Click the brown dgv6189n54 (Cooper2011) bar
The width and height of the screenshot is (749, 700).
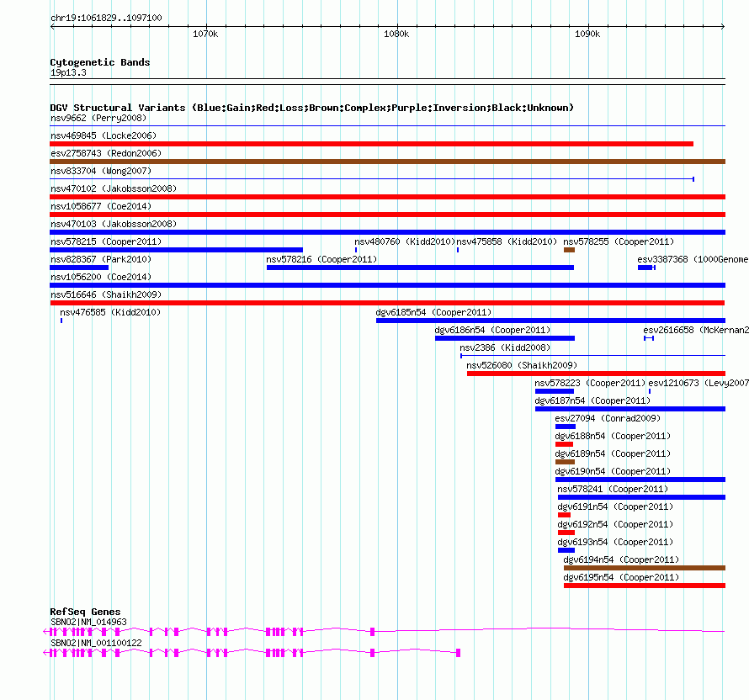coord(565,462)
